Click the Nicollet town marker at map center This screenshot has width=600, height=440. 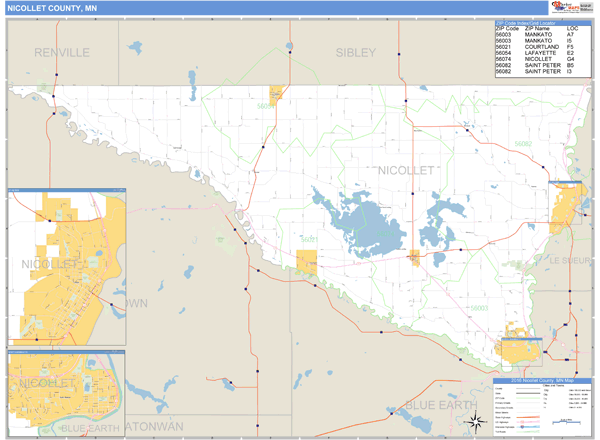tap(413, 257)
